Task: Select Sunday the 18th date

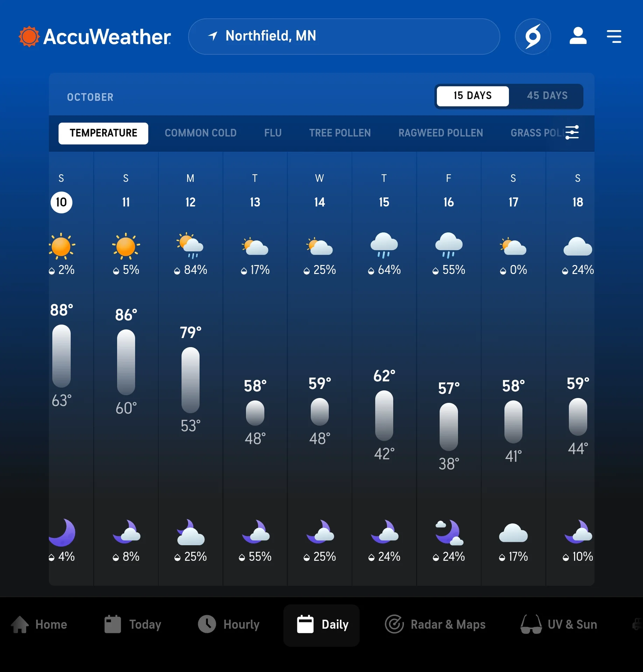Action: (578, 202)
